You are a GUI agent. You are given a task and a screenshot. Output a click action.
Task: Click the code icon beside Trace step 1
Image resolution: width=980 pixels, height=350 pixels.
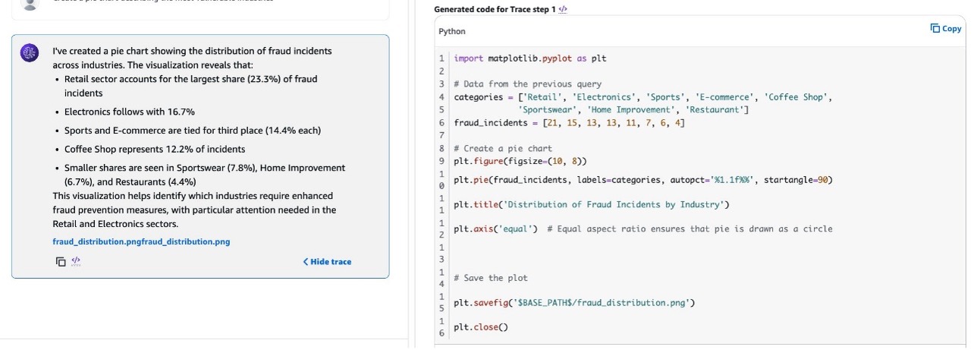[562, 9]
